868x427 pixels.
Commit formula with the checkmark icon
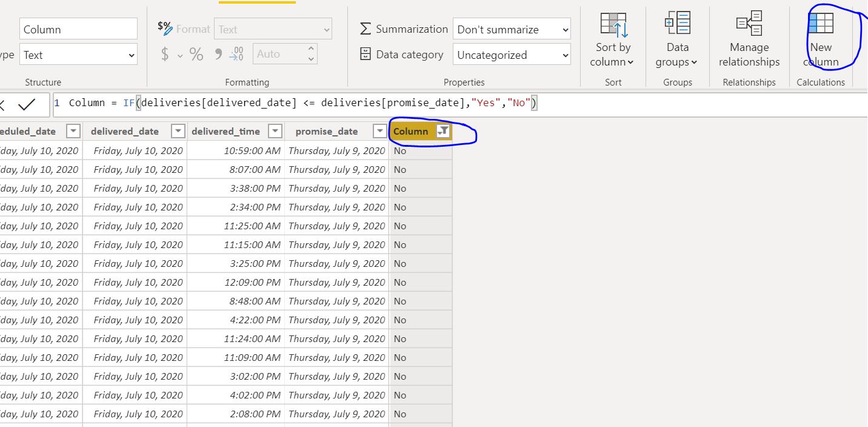[x=26, y=105]
